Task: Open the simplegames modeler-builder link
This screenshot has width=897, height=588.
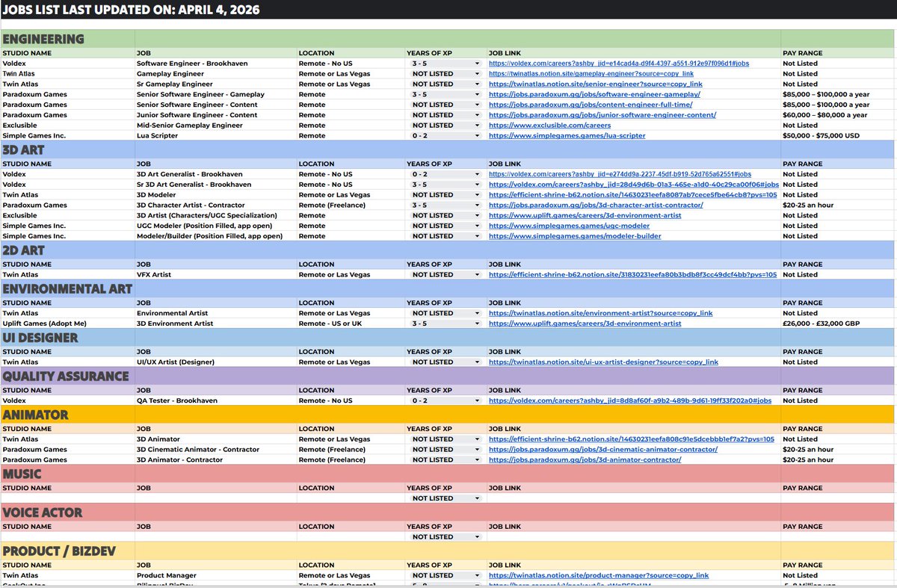Action: 575,236
